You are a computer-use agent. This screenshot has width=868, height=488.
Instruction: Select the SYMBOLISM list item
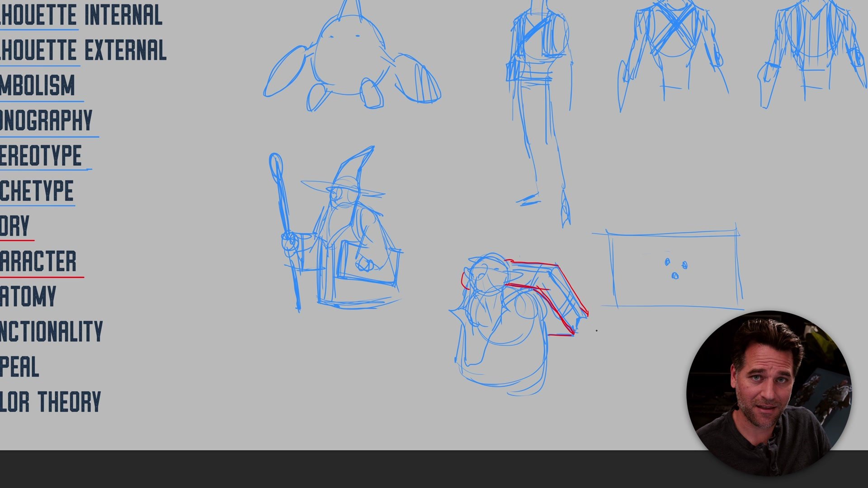click(x=37, y=85)
